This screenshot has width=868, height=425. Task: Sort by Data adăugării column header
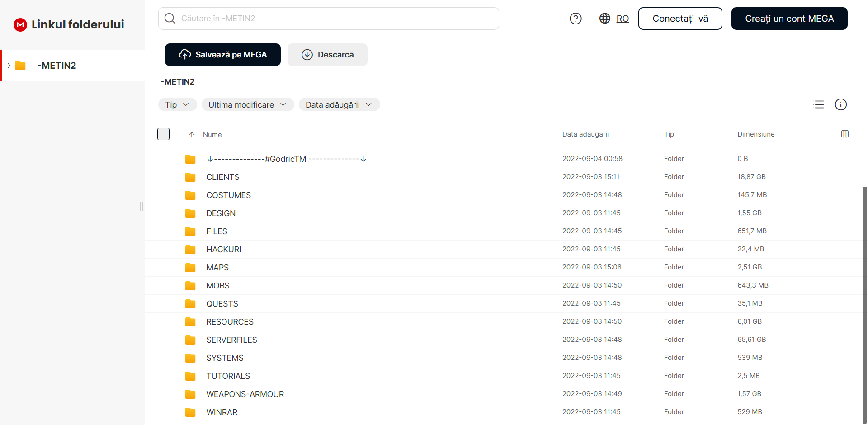coord(585,134)
